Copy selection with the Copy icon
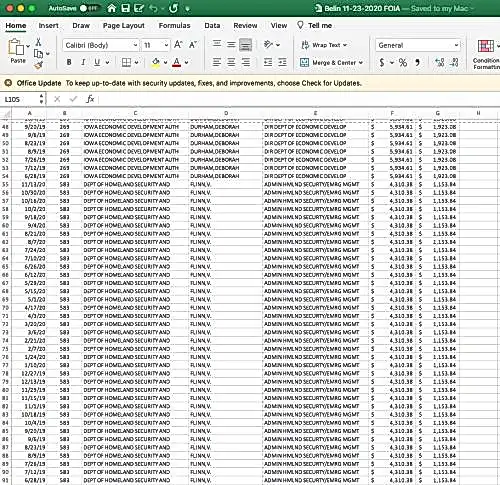The image size is (500, 485). pos(39,54)
